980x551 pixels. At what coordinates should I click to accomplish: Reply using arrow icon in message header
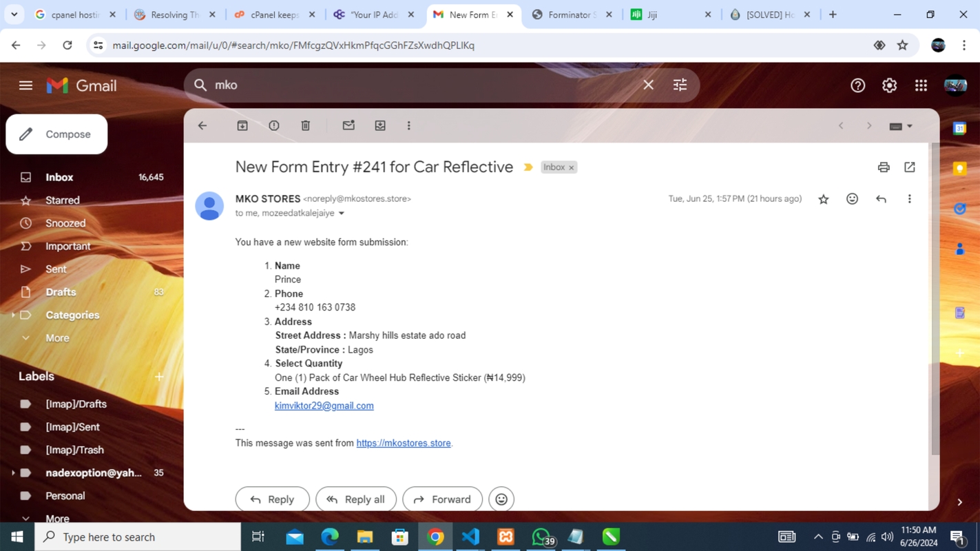(x=881, y=199)
